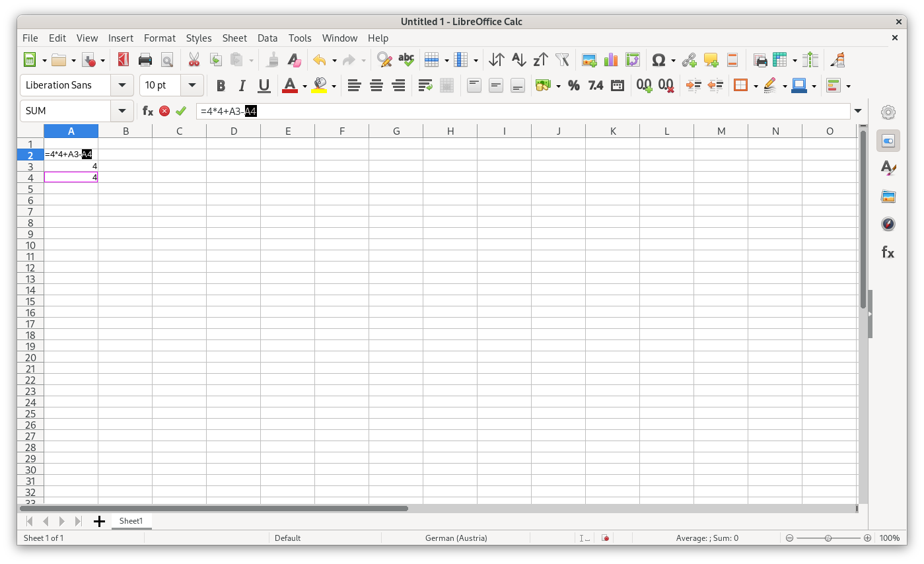Click the zoom slider handle
The height and width of the screenshot is (564, 924).
[x=828, y=538]
